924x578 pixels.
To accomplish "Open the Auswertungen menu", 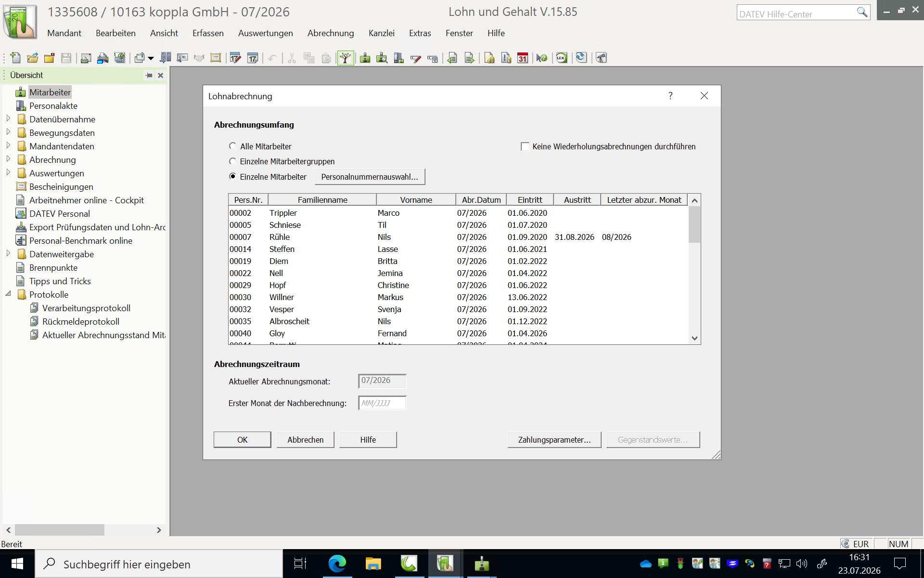I will coord(266,33).
